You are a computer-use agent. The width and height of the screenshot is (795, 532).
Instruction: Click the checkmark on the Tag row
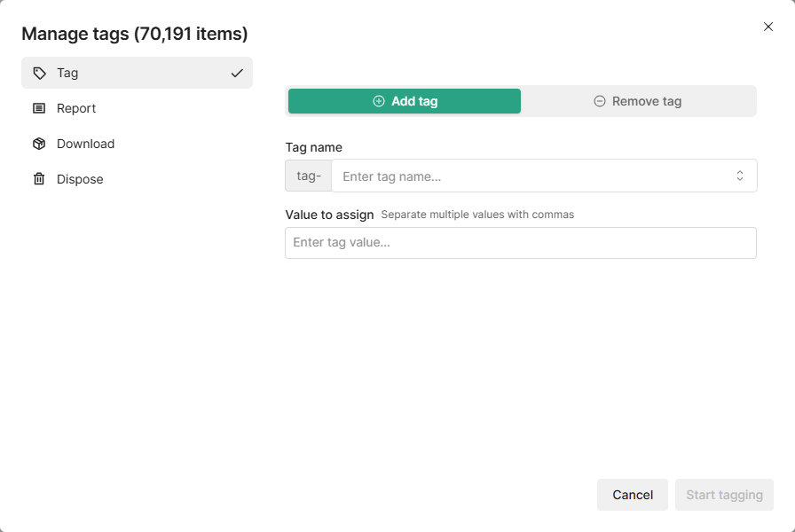[237, 73]
